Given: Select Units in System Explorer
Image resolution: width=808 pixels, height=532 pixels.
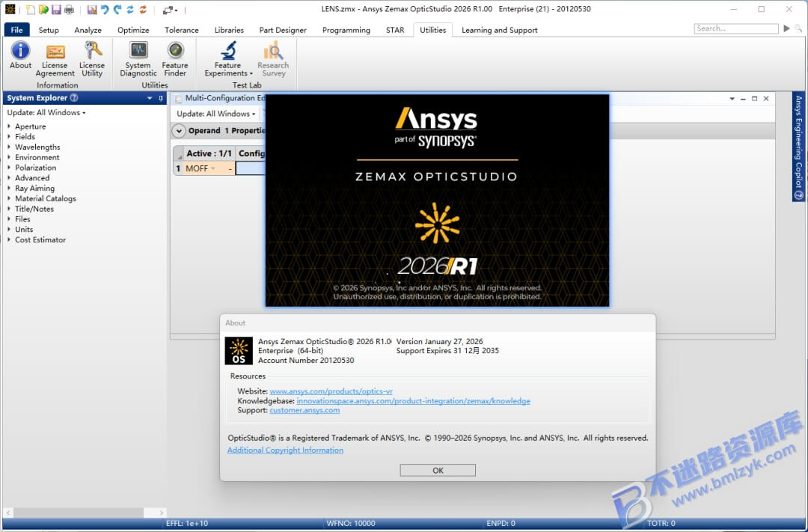Looking at the screenshot, I should (x=24, y=230).
